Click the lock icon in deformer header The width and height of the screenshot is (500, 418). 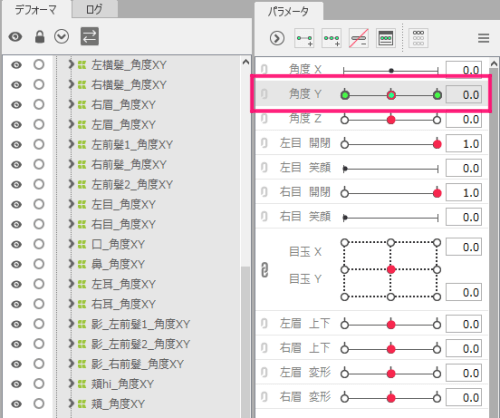(40, 37)
